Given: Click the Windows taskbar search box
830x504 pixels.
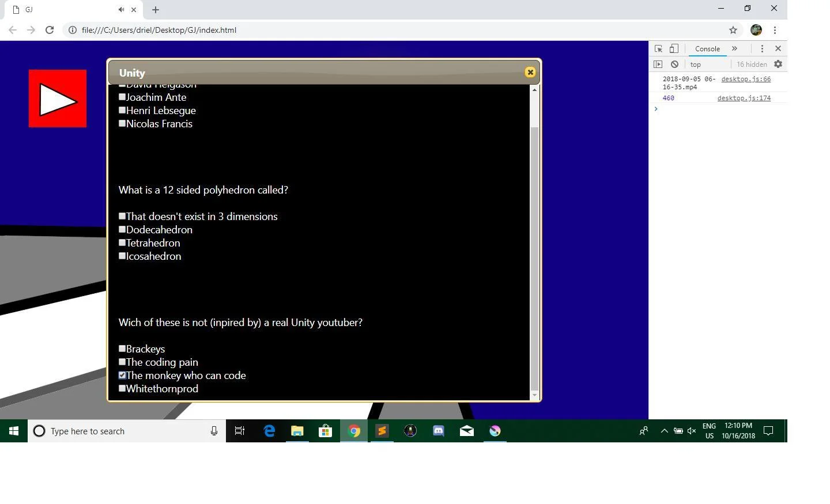Looking at the screenshot, I should [127, 431].
